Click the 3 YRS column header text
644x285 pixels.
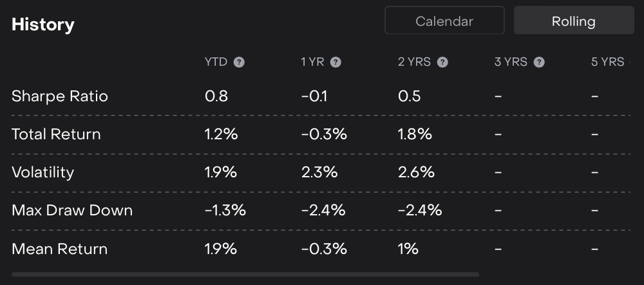coord(511,63)
